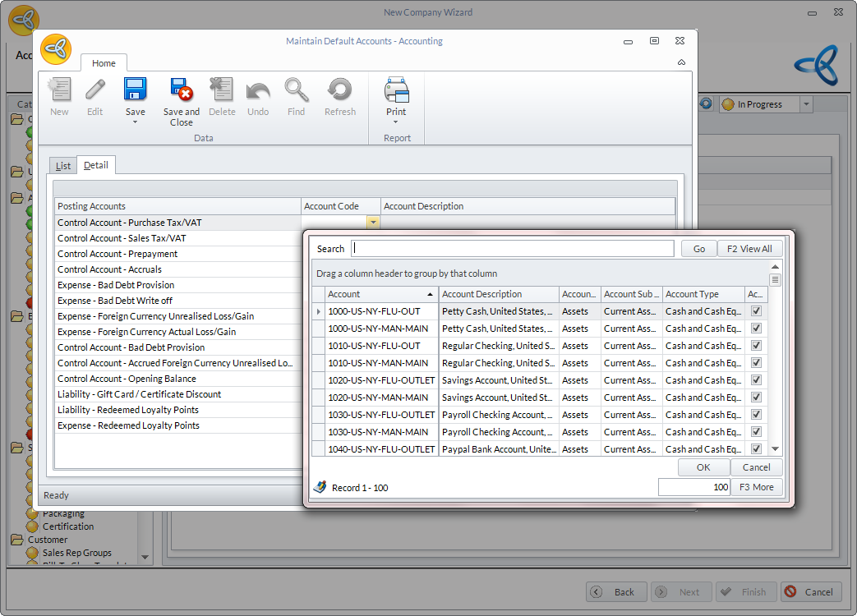Click into the Search text field
Viewport: 857px width, 616px height.
pos(512,249)
